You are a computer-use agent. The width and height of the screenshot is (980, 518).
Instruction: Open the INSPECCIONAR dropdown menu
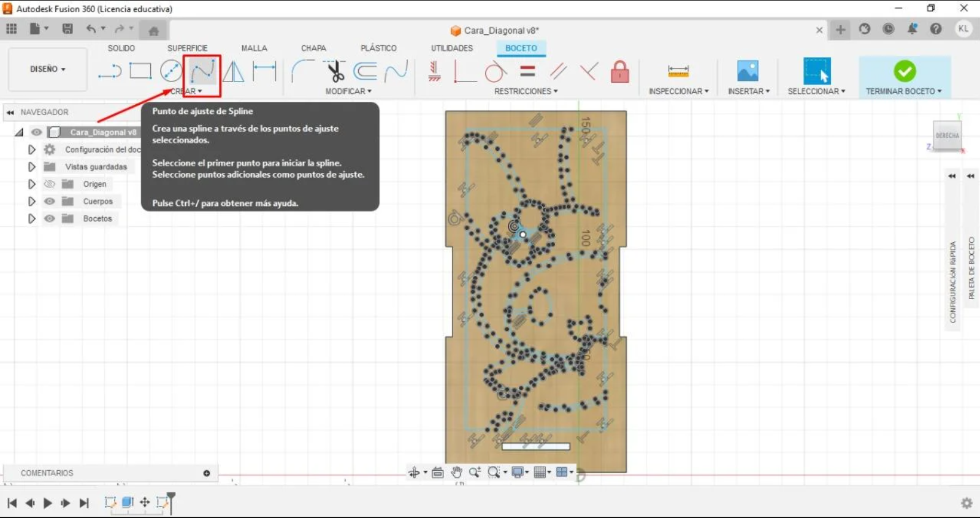click(679, 91)
